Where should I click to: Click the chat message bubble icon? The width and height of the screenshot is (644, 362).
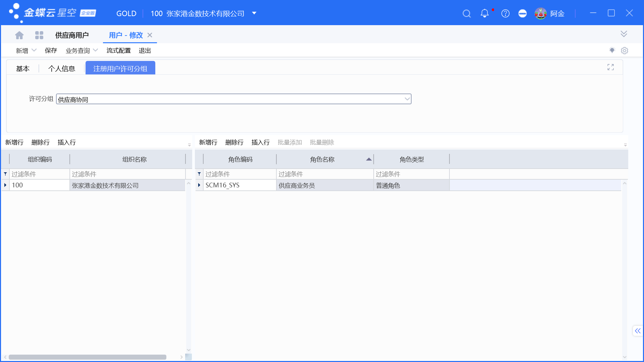pyautogui.click(x=523, y=13)
